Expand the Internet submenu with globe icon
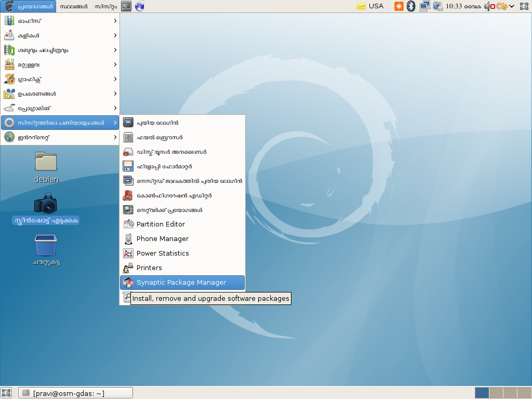The width and height of the screenshot is (532, 399). tap(60, 137)
